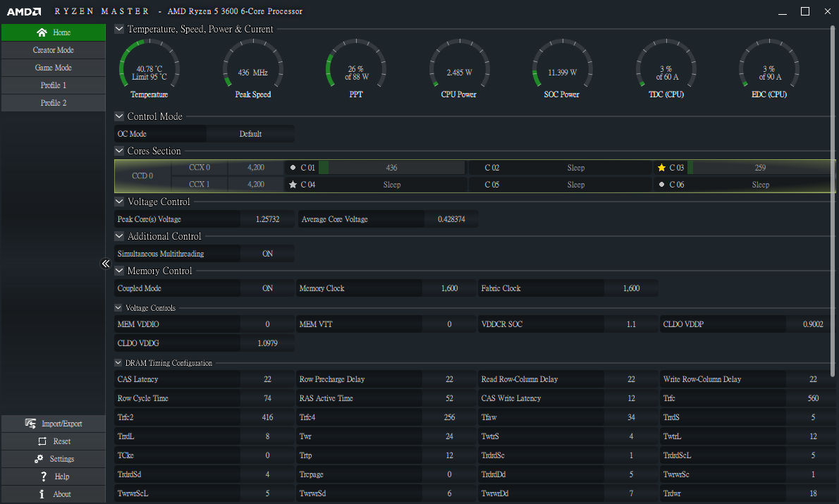
Task: Click the Import/Export icon
Action: click(30, 424)
